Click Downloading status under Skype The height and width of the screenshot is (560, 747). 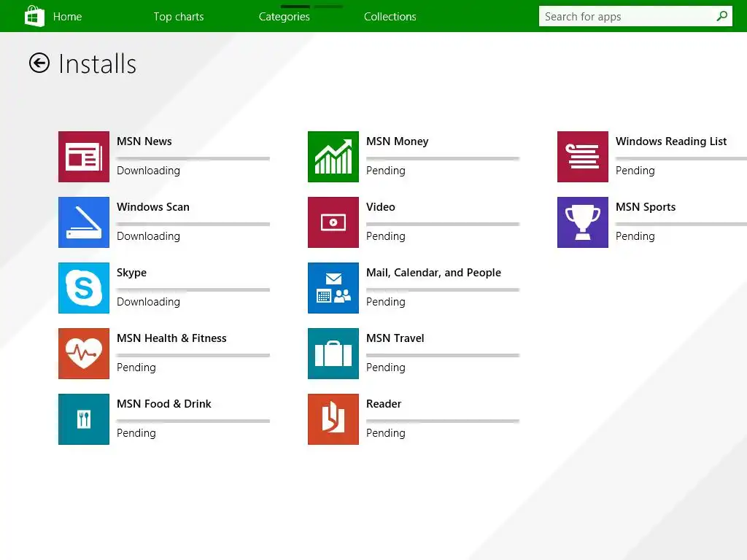point(148,303)
